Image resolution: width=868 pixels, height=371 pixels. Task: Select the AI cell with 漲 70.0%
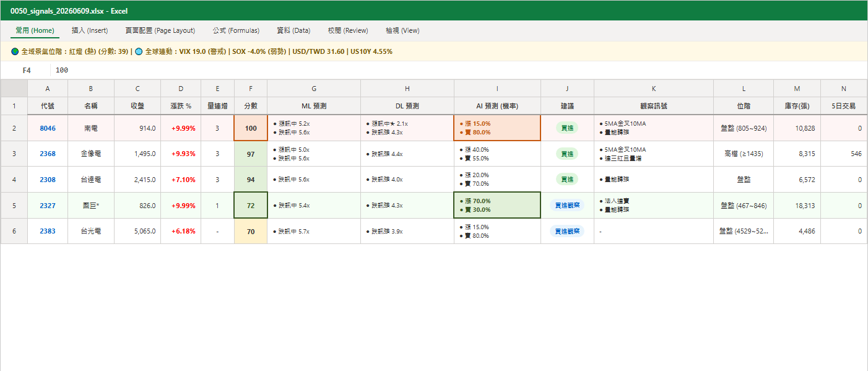coord(497,206)
